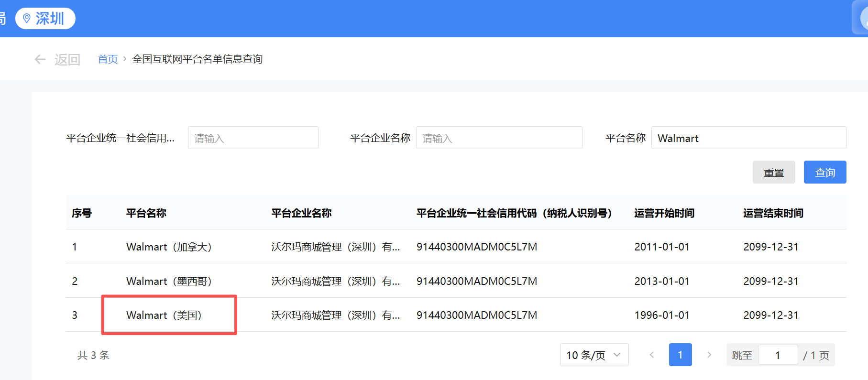Click the breadcrumb separator chevron after 首页

point(125,59)
